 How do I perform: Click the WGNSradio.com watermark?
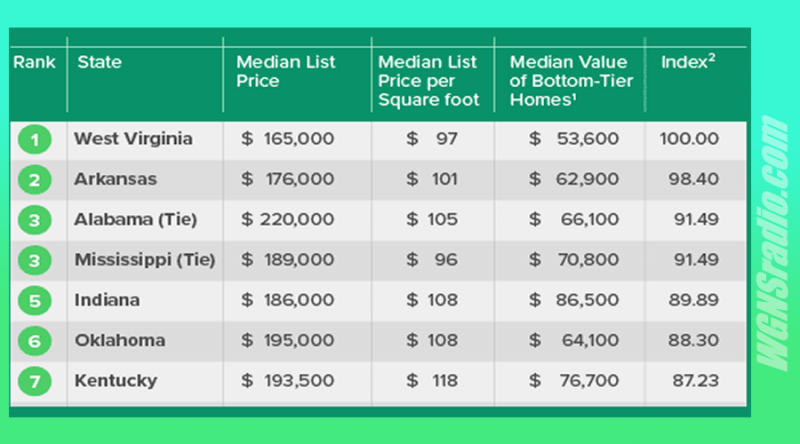pos(771,243)
